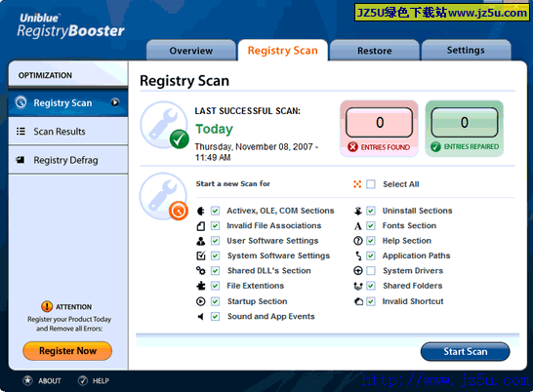
Task: Uncheck Activex, OLE, COM Sections checkbox
Action: point(215,211)
